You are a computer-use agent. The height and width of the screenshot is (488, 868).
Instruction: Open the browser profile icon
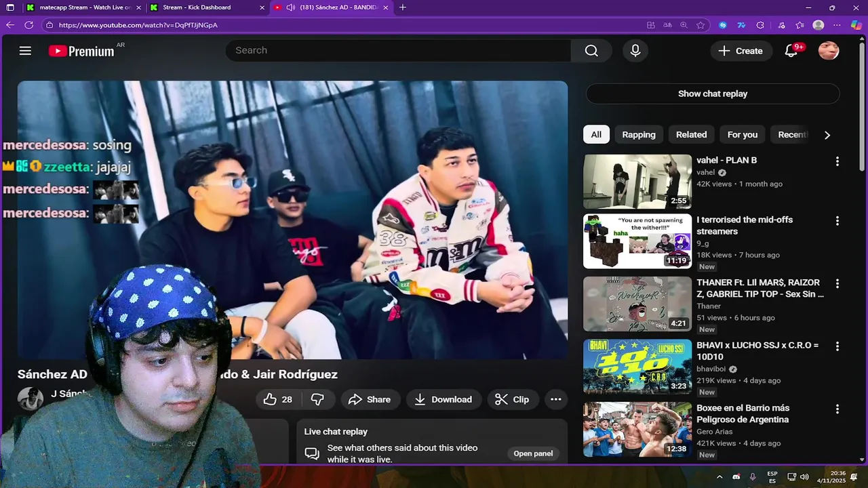click(x=818, y=25)
